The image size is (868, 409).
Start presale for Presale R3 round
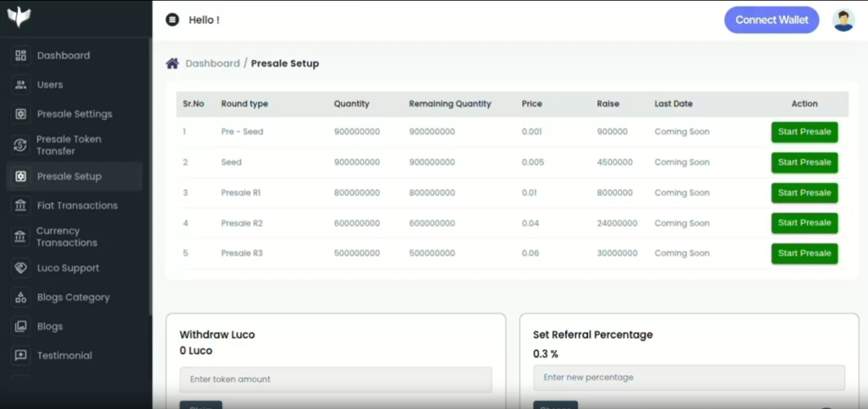804,254
